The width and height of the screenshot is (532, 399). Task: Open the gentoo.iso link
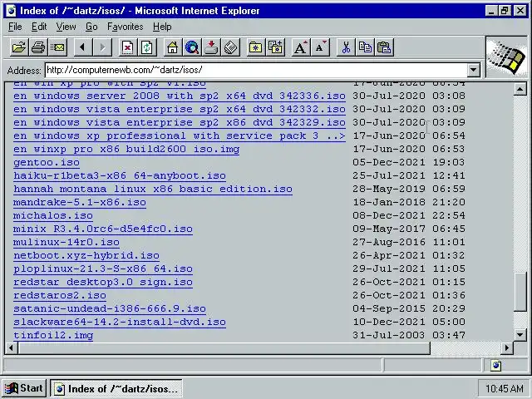[47, 163]
